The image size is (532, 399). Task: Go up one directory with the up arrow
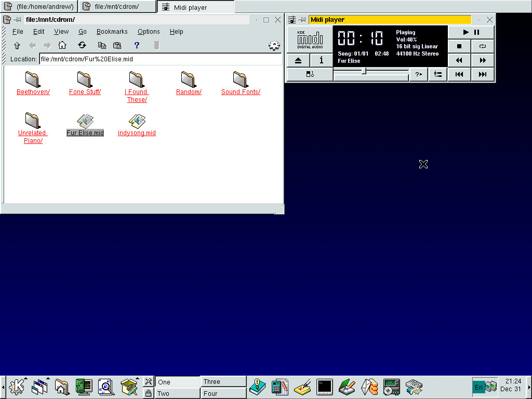17,45
